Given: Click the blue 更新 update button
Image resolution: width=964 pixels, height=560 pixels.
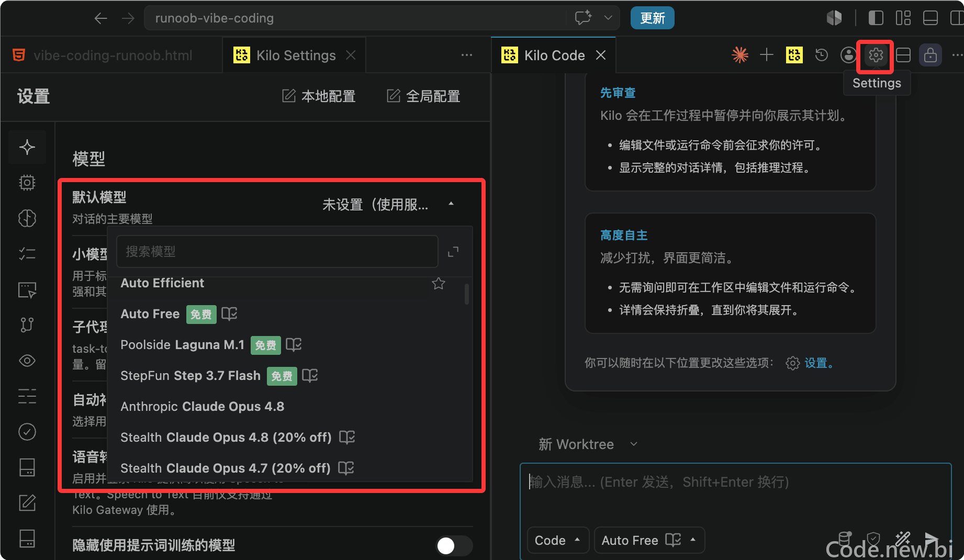Looking at the screenshot, I should click(x=652, y=18).
